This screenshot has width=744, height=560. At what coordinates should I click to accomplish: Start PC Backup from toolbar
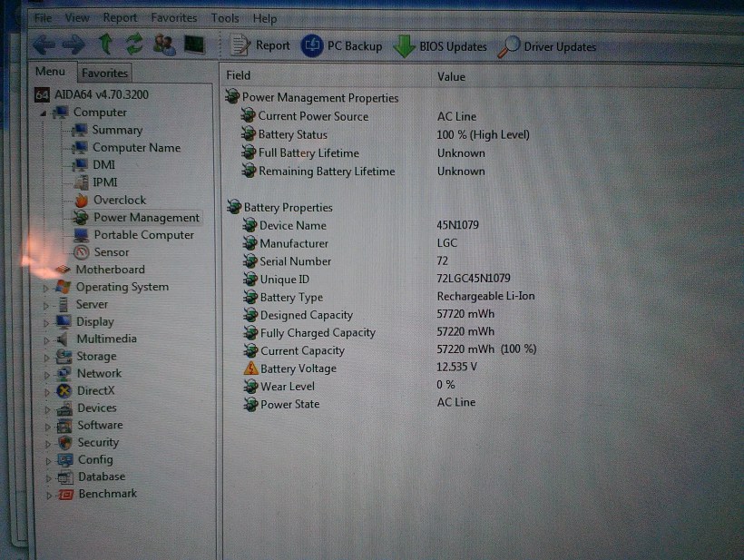(342, 46)
